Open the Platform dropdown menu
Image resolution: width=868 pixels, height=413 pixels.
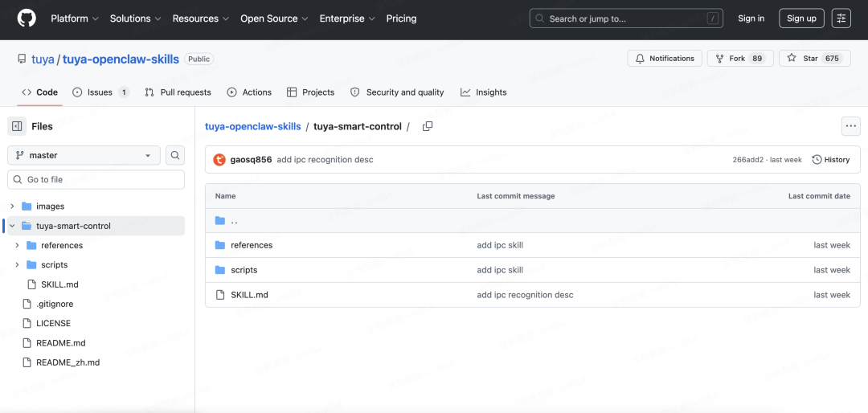[x=75, y=18]
